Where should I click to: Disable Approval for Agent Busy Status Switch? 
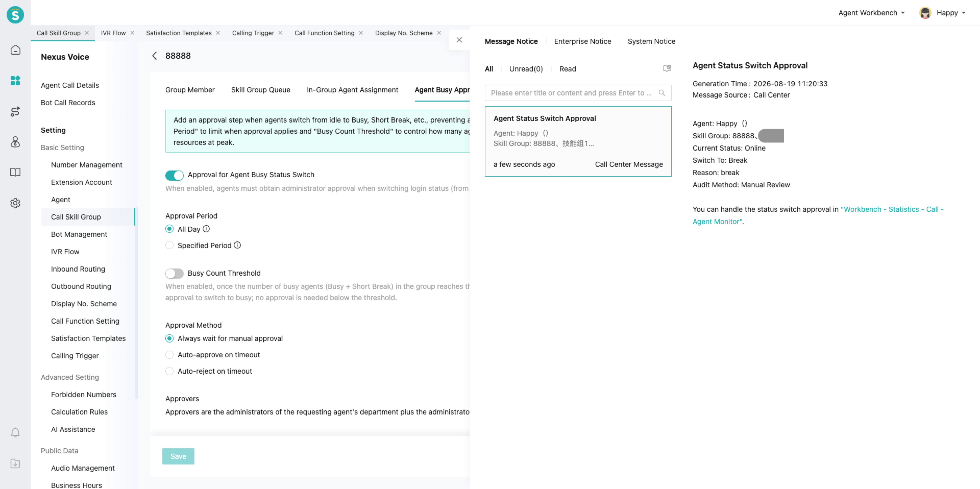pyautogui.click(x=174, y=175)
